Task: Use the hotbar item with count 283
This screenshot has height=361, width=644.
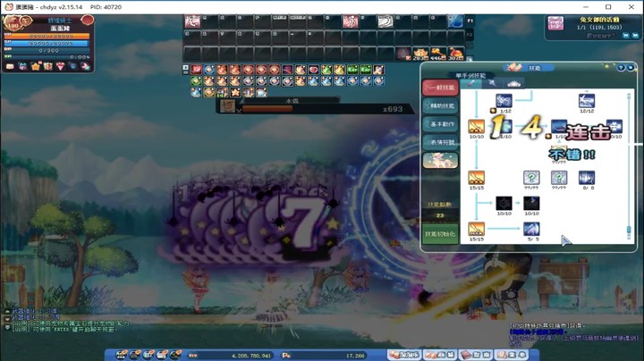Action: [x=420, y=55]
